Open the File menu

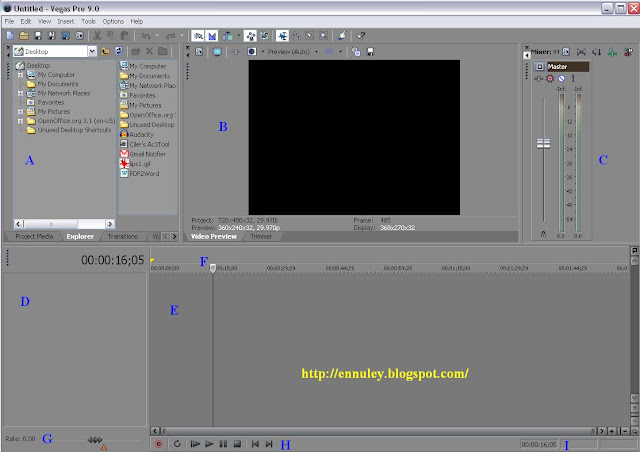pyautogui.click(x=9, y=21)
